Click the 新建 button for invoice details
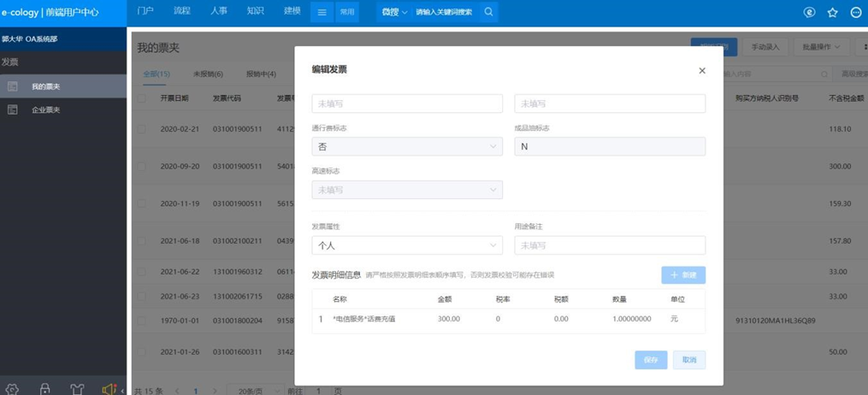The image size is (868, 395). (683, 275)
